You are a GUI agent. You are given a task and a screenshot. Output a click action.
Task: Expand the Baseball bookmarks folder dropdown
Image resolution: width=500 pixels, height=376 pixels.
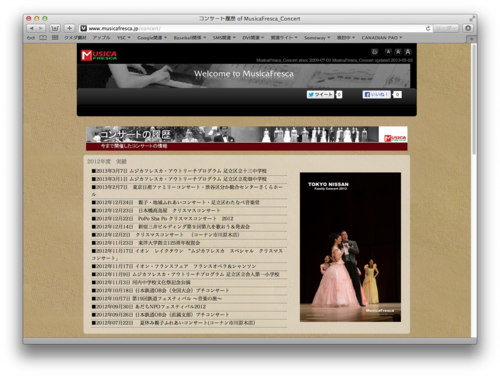(190, 38)
